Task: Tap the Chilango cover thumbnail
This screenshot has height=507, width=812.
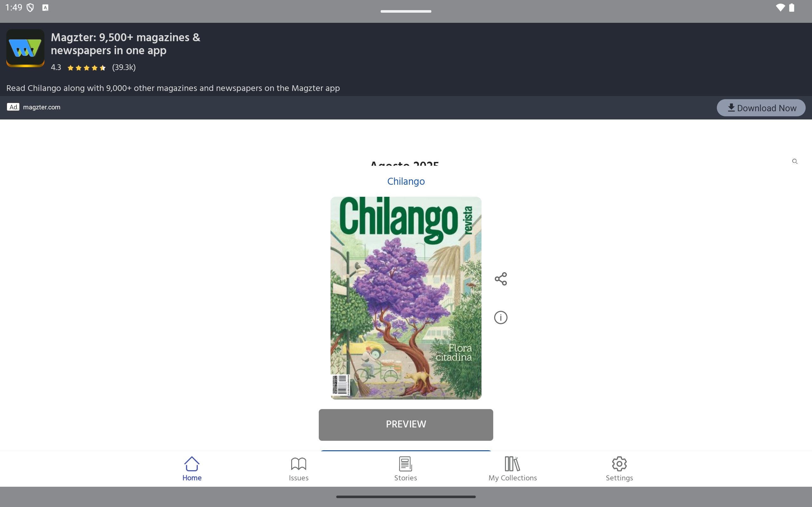Action: tap(406, 298)
